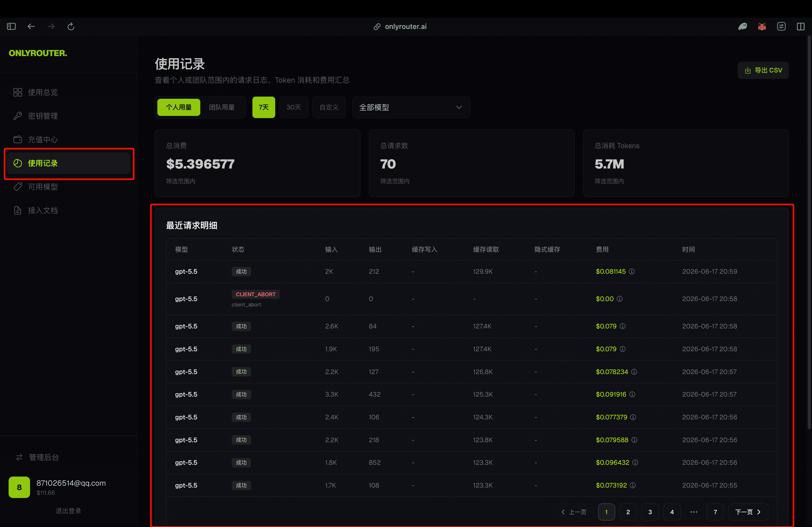Open 密钥管理 in the sidebar
This screenshot has width=812, height=527.
tap(68, 116)
